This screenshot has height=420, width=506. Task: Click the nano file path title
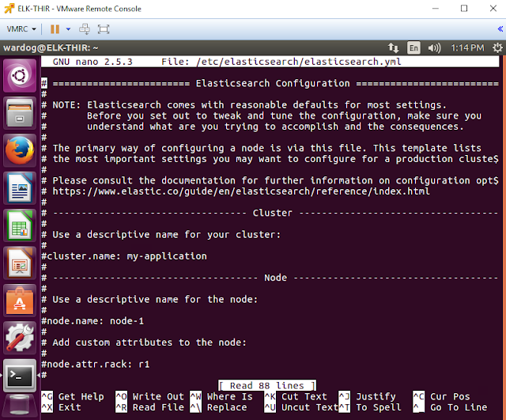[x=299, y=62]
